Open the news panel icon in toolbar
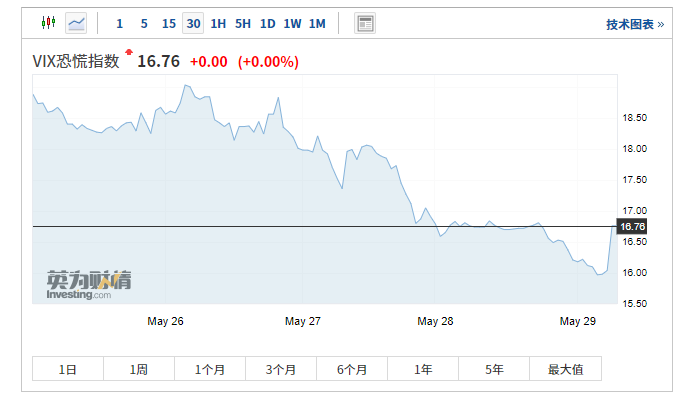 (365, 23)
